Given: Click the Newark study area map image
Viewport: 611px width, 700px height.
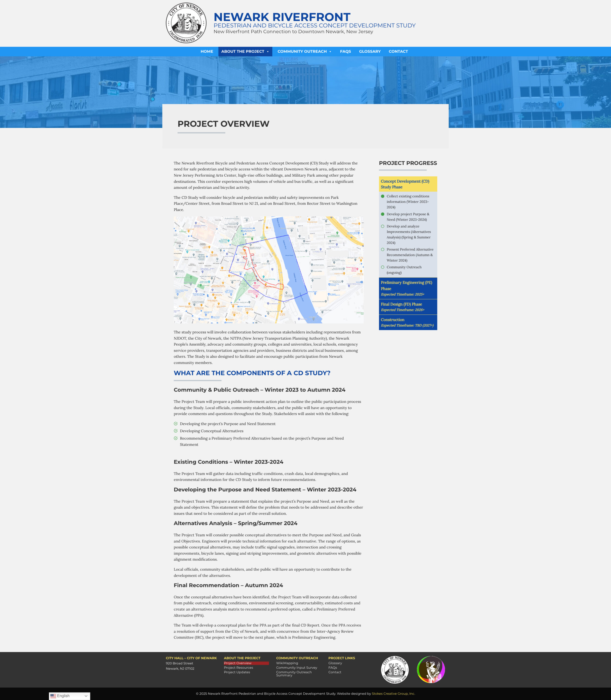Looking at the screenshot, I should [x=268, y=270].
